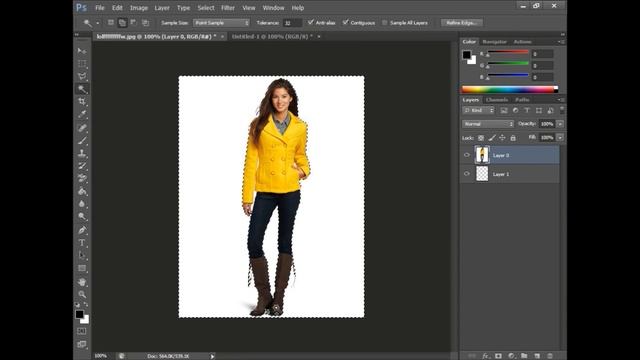
Task: Toggle lock image pixels brush icon
Action: (x=492, y=138)
